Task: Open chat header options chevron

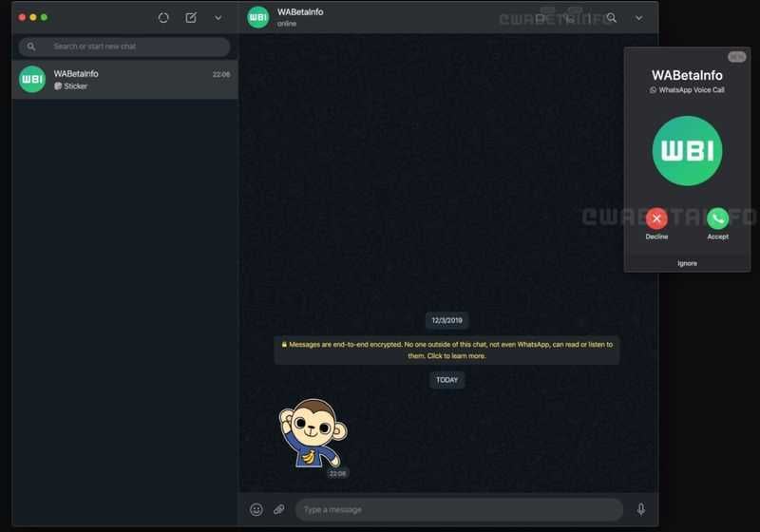Action: [638, 18]
